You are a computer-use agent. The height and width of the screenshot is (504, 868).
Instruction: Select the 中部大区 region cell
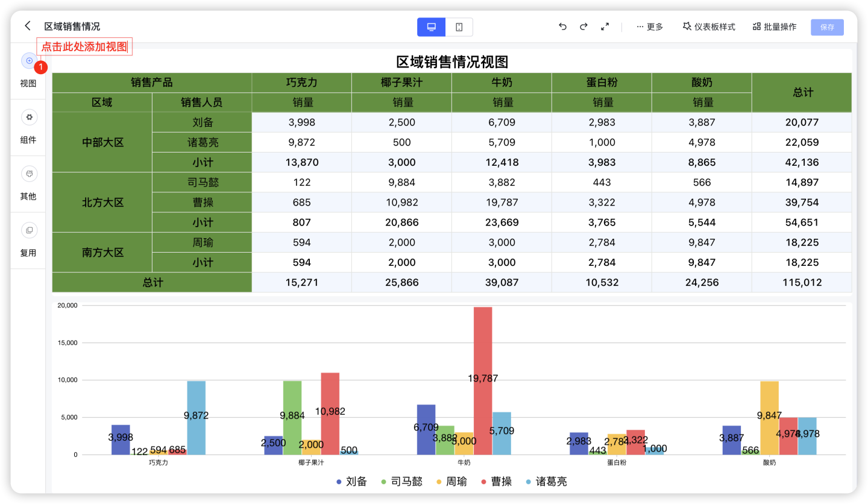coord(102,142)
